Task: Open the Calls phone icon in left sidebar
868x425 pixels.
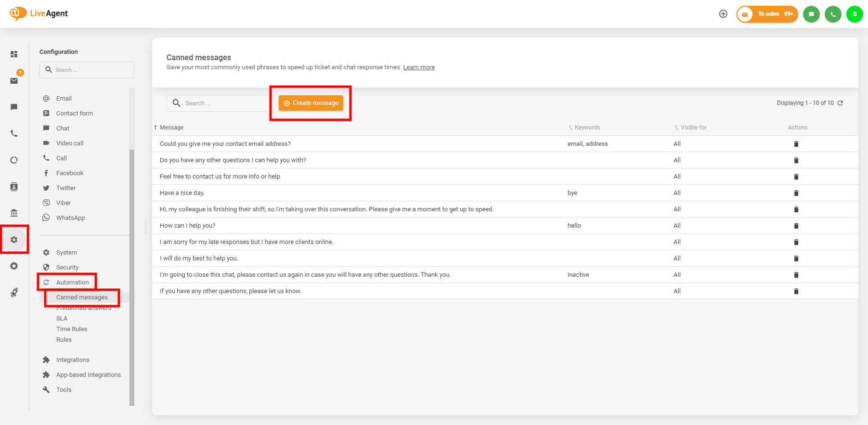Action: click(x=14, y=133)
